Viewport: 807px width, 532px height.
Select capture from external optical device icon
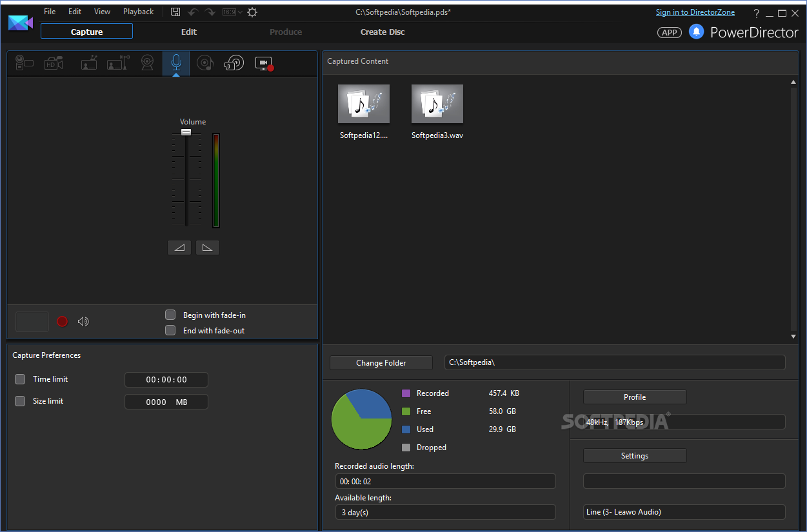[x=234, y=63]
